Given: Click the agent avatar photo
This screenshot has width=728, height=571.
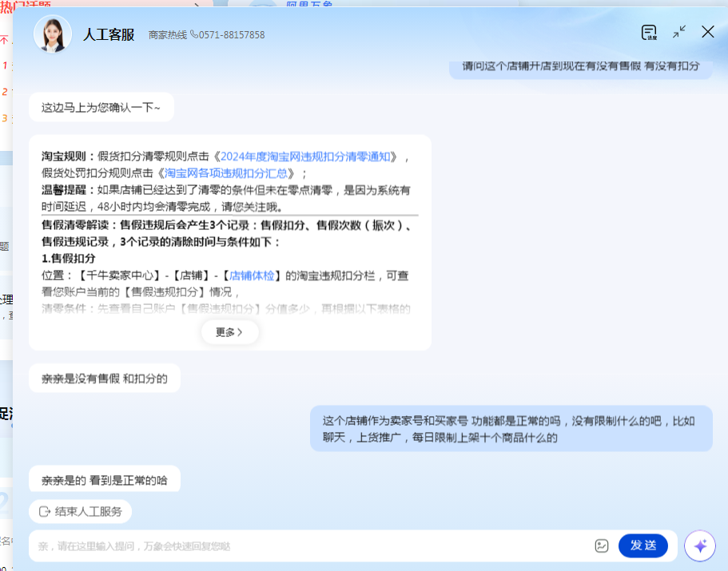Looking at the screenshot, I should 53,34.
